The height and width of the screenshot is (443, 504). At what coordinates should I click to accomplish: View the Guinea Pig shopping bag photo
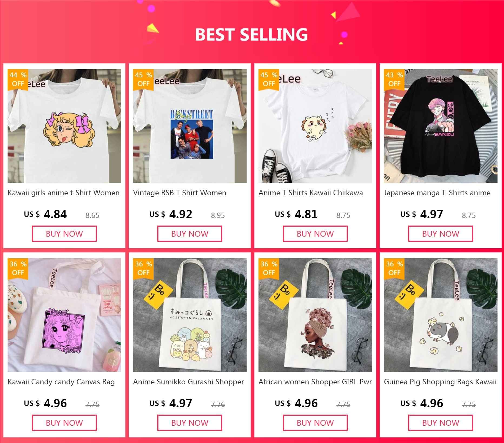tap(441, 315)
